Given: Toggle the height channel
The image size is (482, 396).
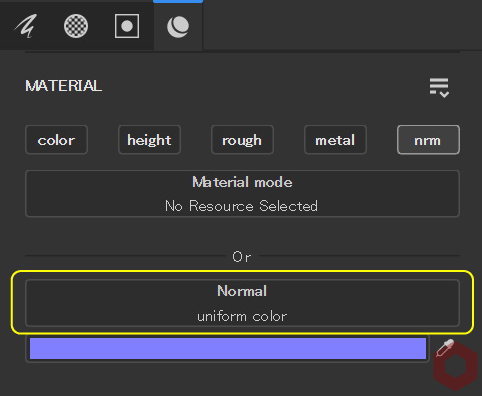Looking at the screenshot, I should 149,140.
